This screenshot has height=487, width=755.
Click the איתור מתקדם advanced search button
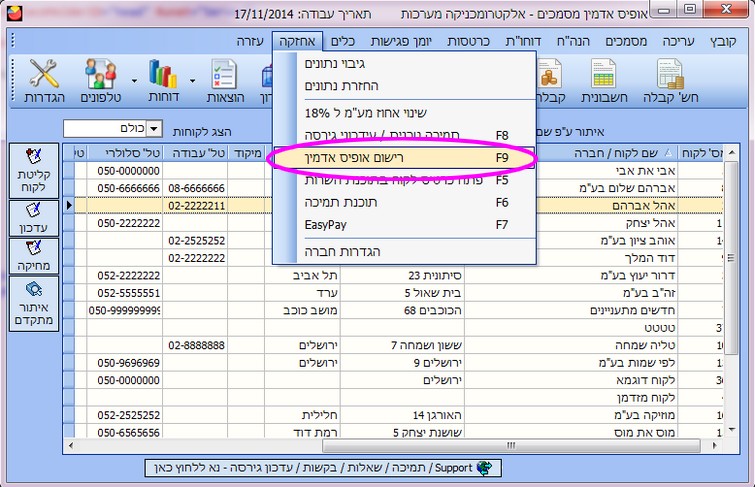point(34,304)
